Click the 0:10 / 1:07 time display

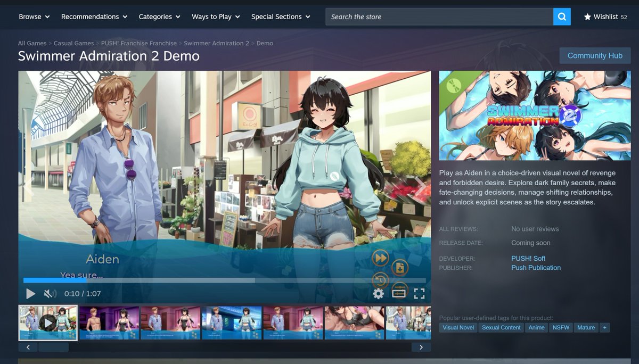pos(83,294)
